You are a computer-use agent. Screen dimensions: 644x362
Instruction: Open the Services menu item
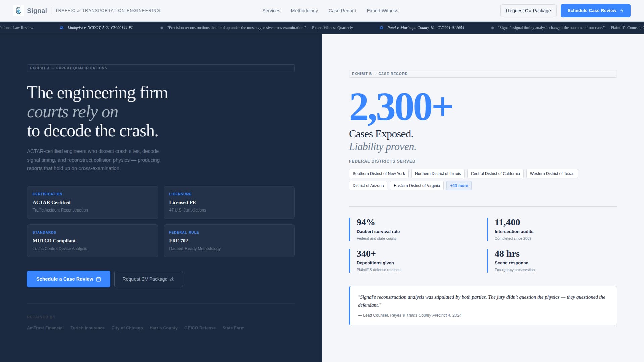click(271, 11)
